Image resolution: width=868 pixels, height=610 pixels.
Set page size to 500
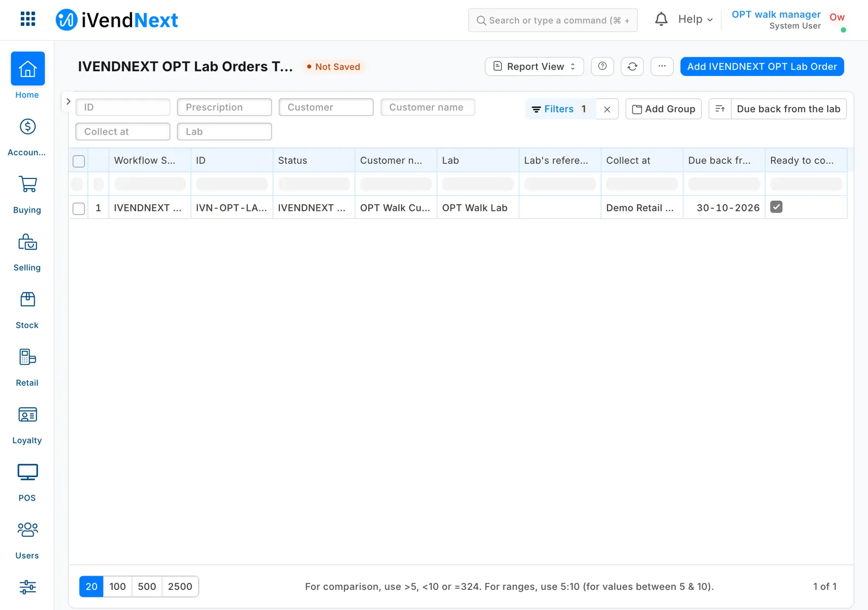[147, 587]
